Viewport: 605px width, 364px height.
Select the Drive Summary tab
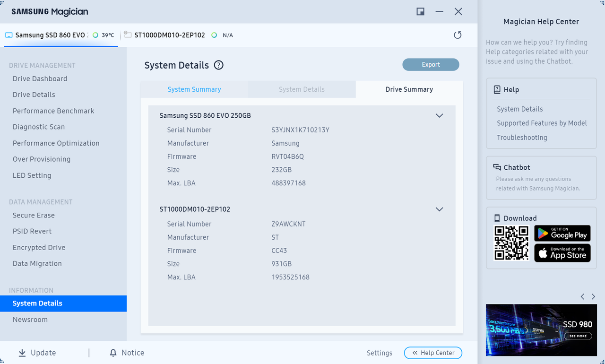click(409, 89)
